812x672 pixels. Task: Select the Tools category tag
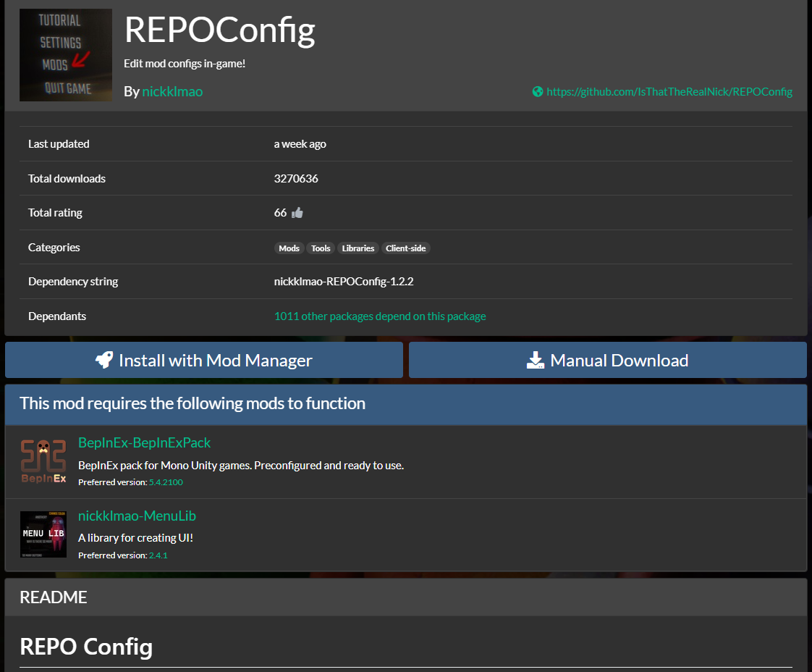pyautogui.click(x=321, y=248)
